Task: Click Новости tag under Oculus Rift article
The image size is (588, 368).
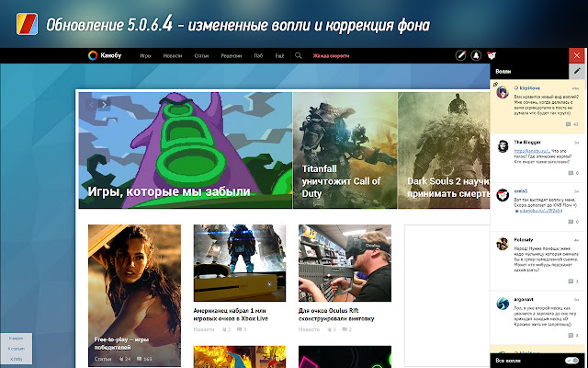Action: 309,329
